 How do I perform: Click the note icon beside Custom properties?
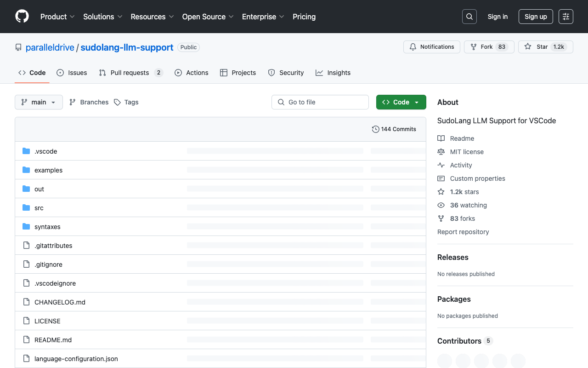tap(441, 178)
